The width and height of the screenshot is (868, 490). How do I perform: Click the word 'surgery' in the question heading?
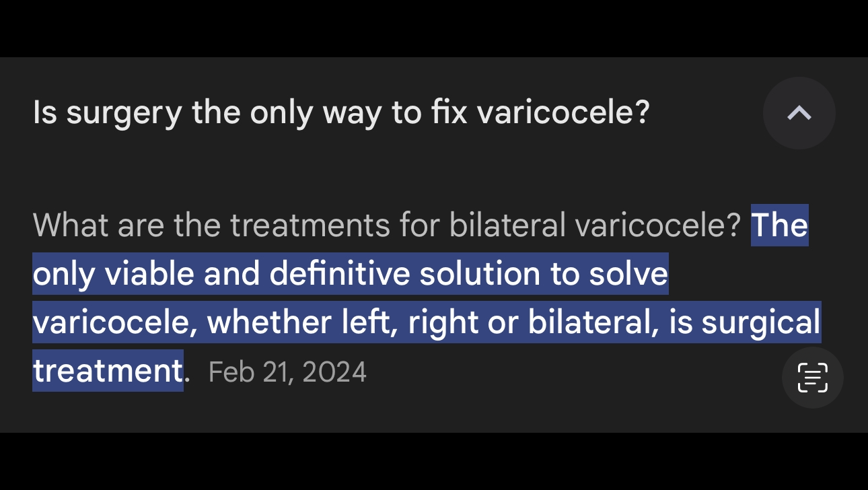[x=124, y=114]
